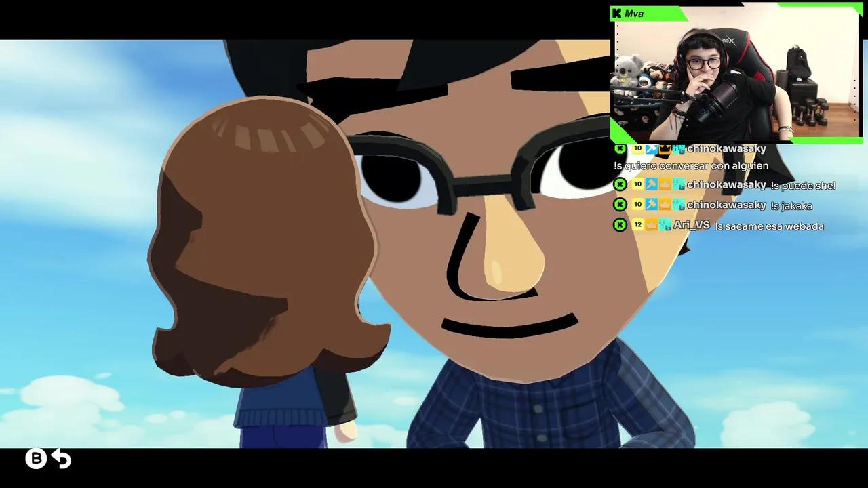Click crown badge on Ari_VS row
Screen dimensions: 868x488
pyautogui.click(x=651, y=224)
